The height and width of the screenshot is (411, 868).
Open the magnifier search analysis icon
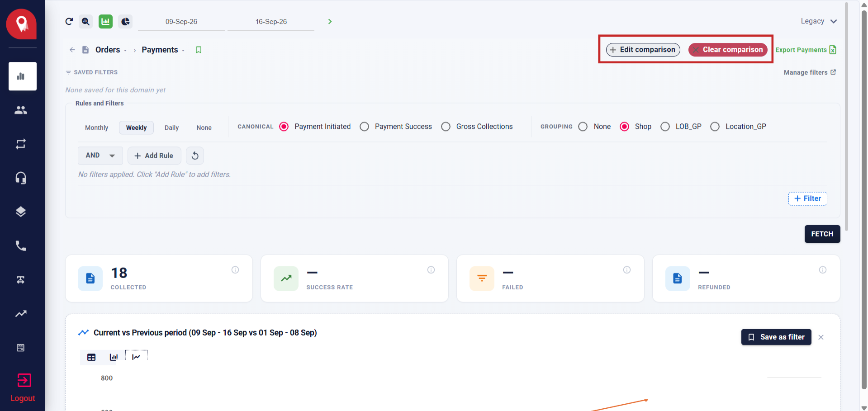point(85,21)
